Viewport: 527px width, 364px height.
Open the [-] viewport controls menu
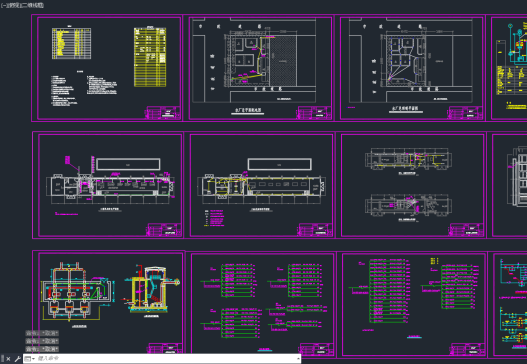point(3,5)
